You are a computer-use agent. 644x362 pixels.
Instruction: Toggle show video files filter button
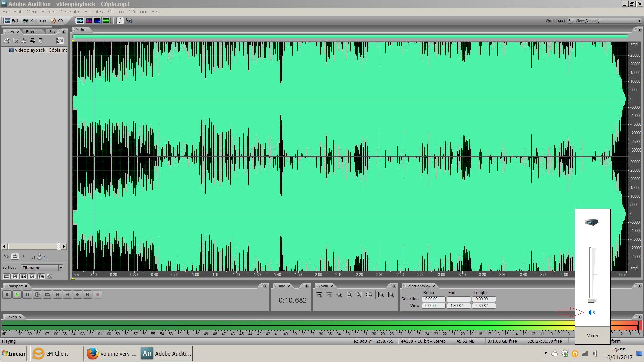(23, 276)
